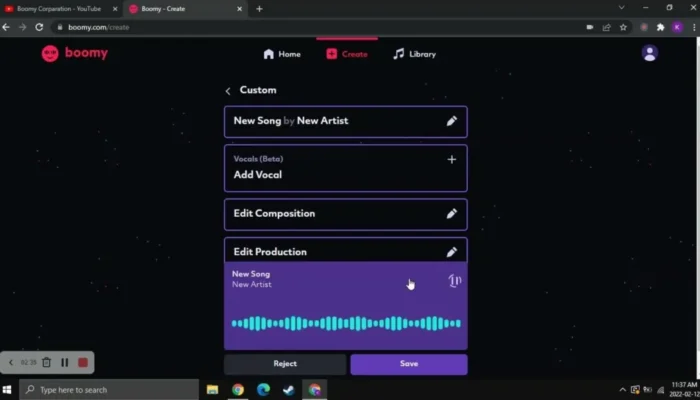The height and width of the screenshot is (400, 700).
Task: Reload the boomy.com page
Action: click(x=39, y=27)
